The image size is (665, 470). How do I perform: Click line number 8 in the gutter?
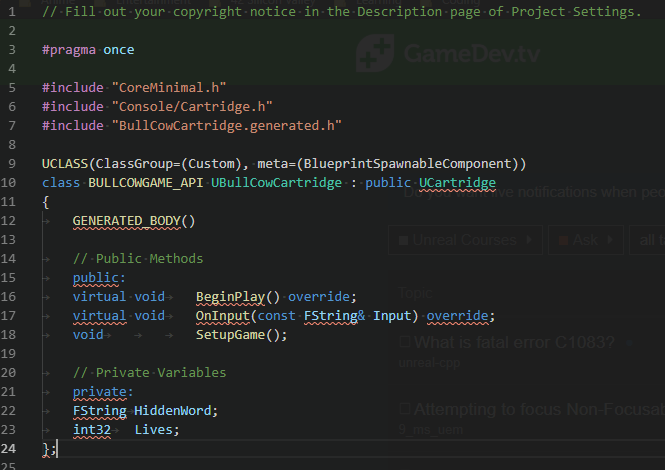tap(12, 145)
